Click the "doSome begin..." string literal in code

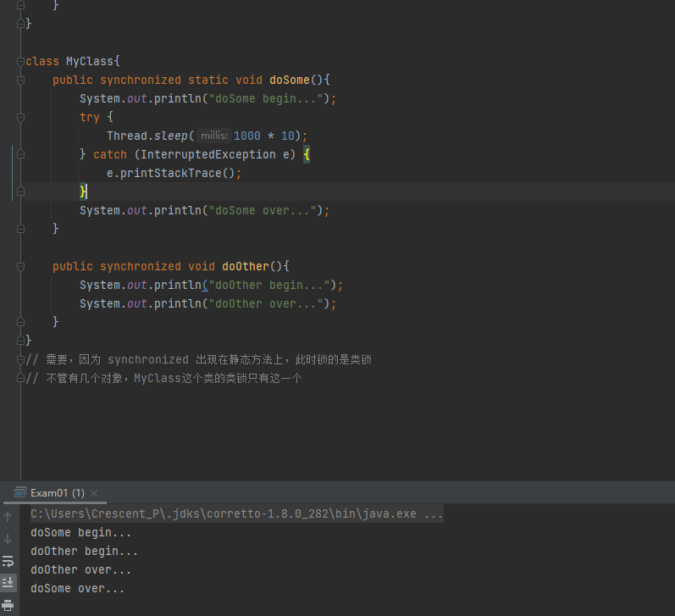[266, 98]
